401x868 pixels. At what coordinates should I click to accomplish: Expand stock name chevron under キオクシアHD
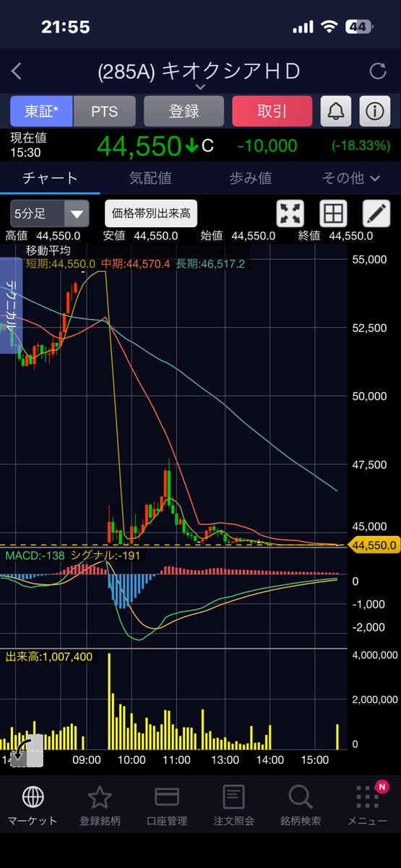(x=200, y=87)
